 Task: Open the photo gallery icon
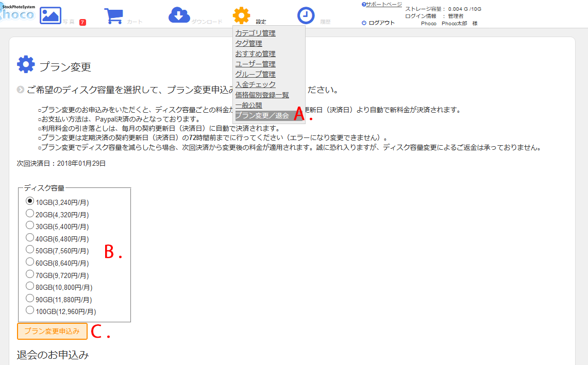tap(51, 15)
